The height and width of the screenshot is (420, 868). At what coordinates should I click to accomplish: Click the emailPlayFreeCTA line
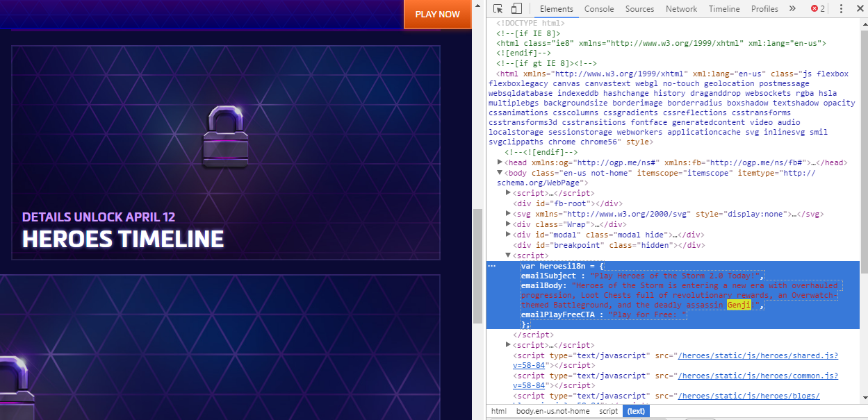click(603, 314)
